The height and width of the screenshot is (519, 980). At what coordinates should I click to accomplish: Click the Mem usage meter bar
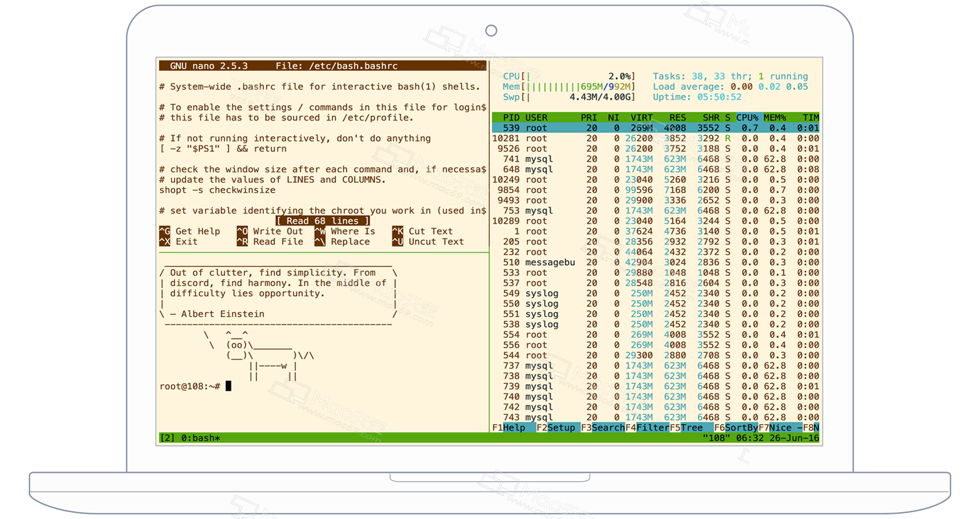pos(569,86)
